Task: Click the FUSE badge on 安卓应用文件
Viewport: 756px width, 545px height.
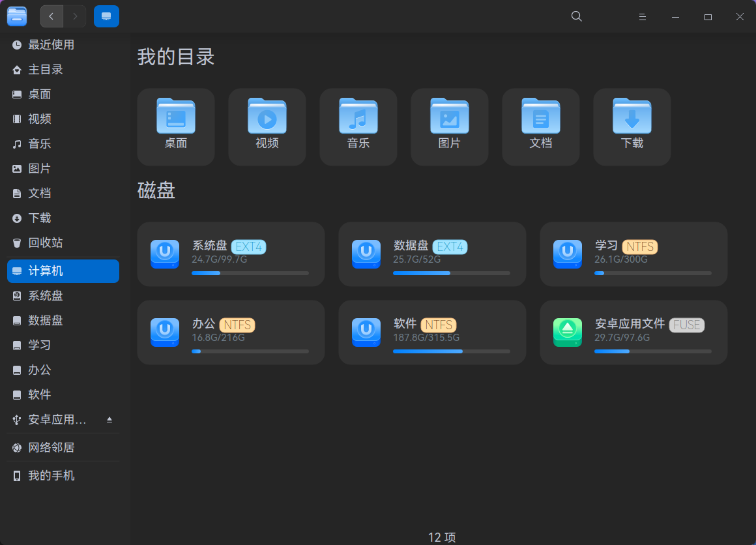Action: [687, 325]
